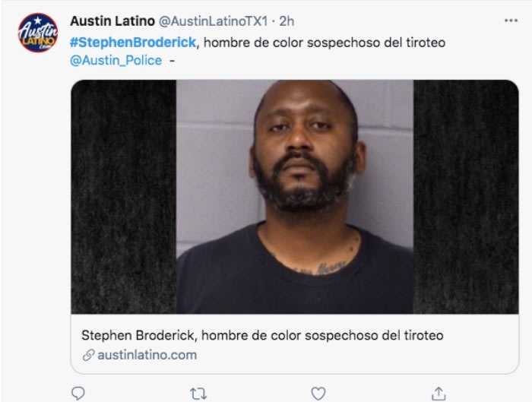Click the dark right panel of the preview image
The width and height of the screenshot is (532, 402).
coord(466,197)
